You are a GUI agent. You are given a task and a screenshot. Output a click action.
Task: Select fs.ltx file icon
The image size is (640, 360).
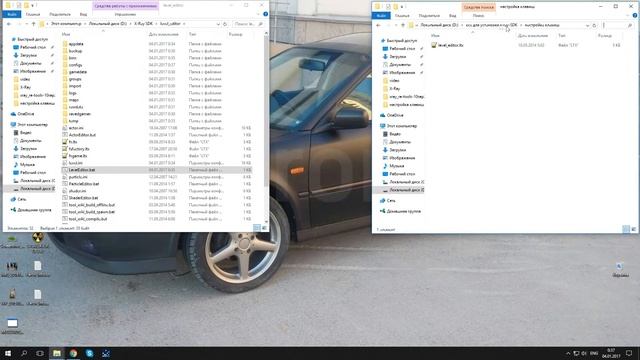point(65,142)
